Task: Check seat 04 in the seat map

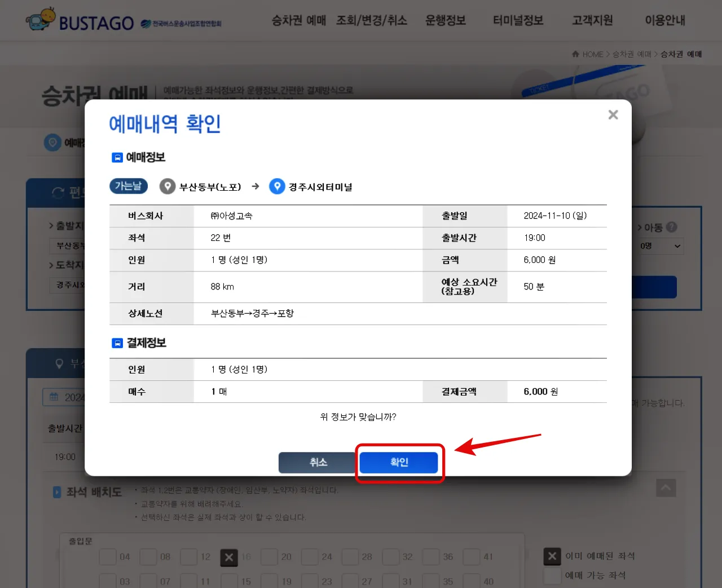Action: [108, 557]
